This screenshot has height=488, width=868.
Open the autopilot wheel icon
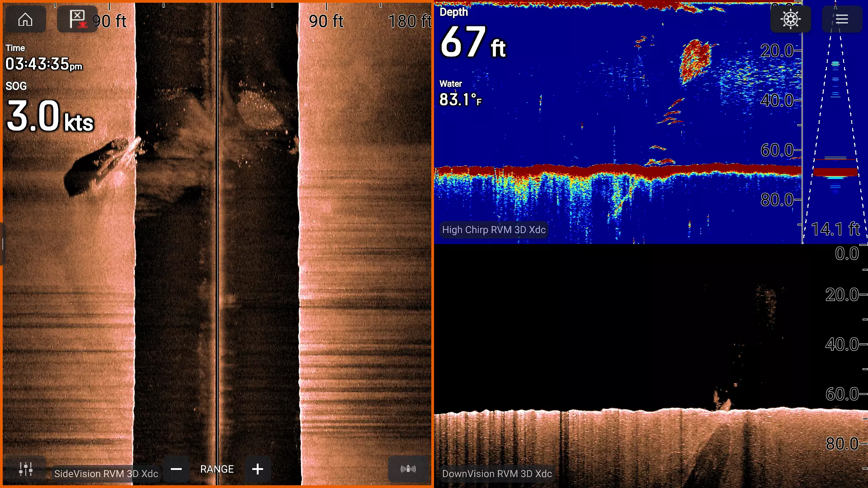(x=790, y=19)
